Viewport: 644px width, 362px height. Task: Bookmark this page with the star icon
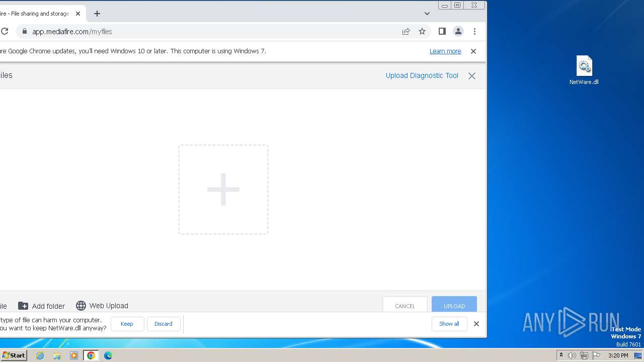[422, 31]
